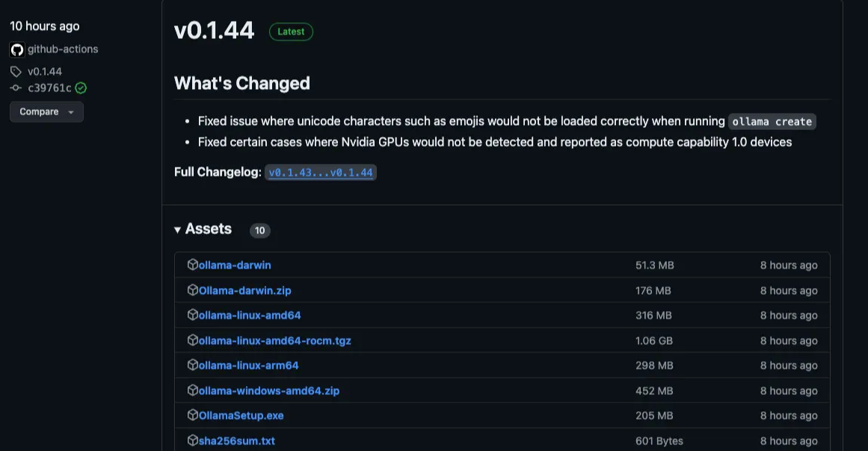868x451 pixels.
Task: Click the 601 Bytes size value
Action: tap(659, 441)
